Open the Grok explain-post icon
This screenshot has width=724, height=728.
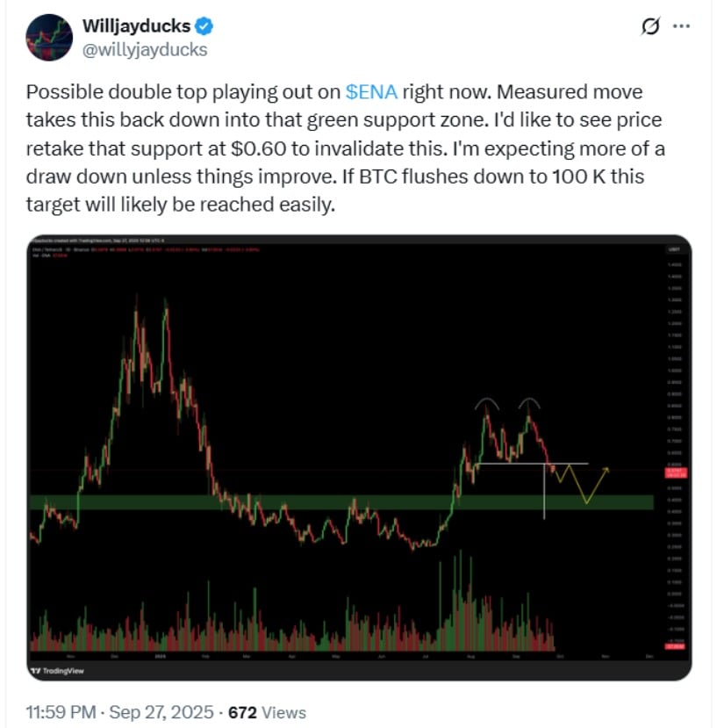click(x=650, y=27)
